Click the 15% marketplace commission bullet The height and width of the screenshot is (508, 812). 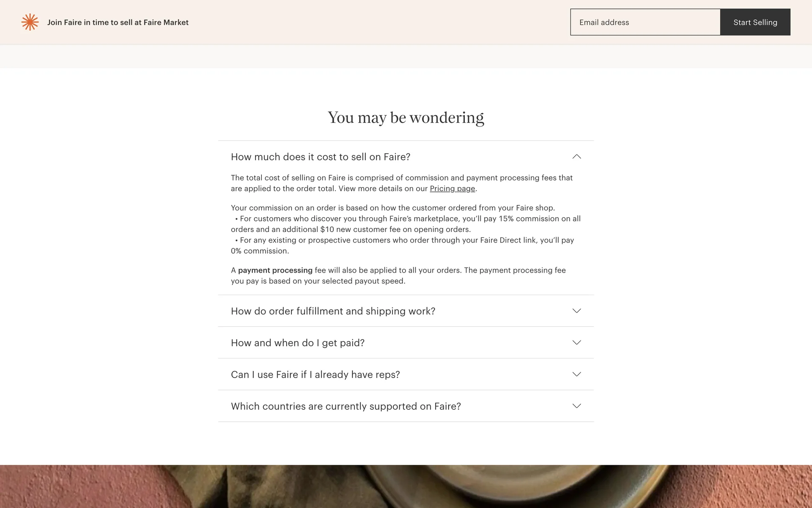coord(406,224)
